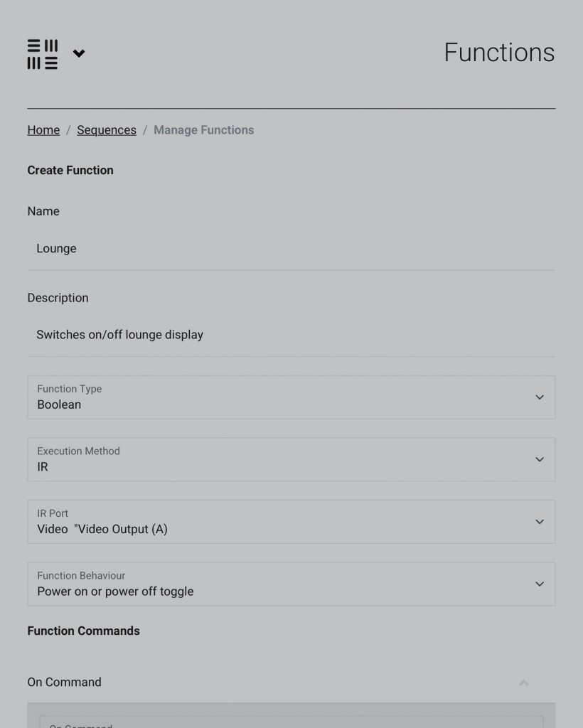Viewport: 583px width, 728px height.
Task: Click the On Command section header
Action: [291, 682]
